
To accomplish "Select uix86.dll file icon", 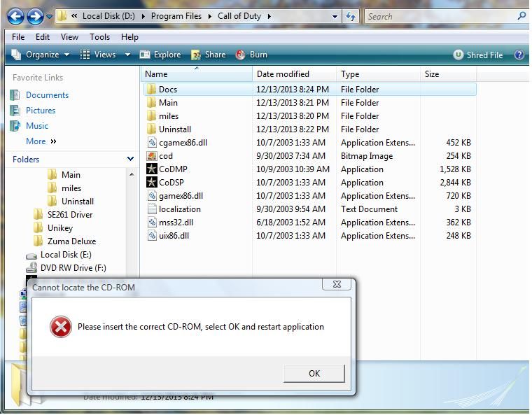I will pos(152,236).
